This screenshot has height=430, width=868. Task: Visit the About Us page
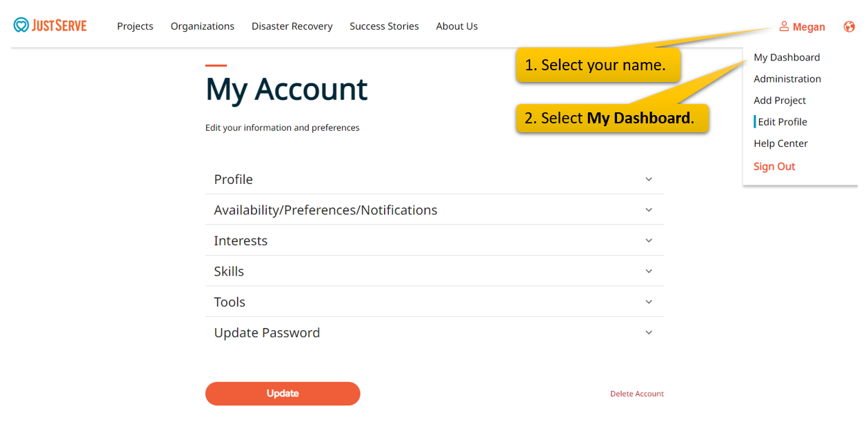456,26
